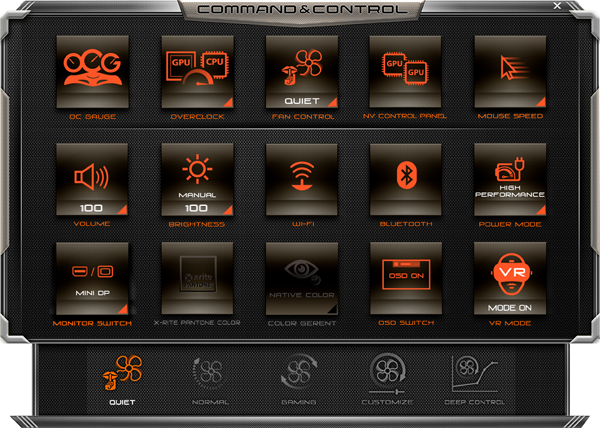This screenshot has height=428, width=600.
Task: Open the OC Gauge tile
Action: tap(91, 71)
